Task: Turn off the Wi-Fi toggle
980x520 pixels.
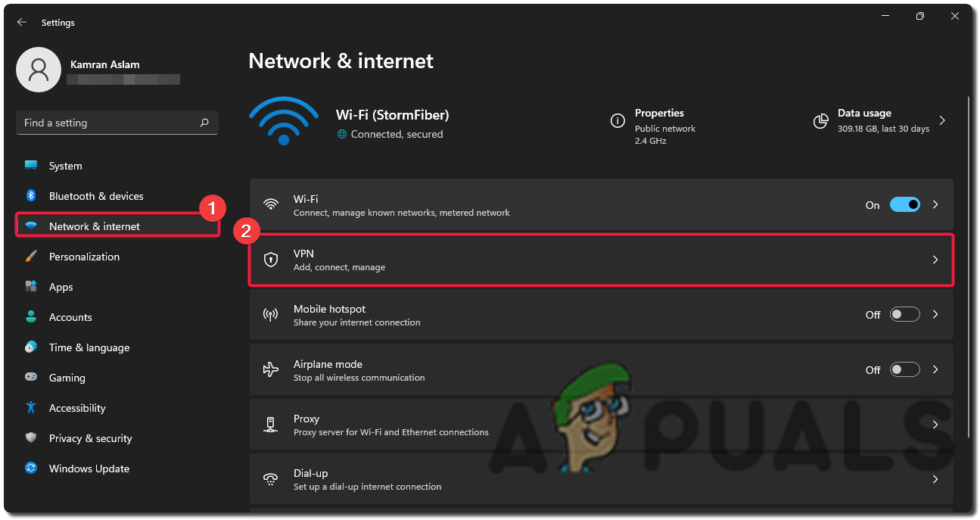Action: [904, 204]
